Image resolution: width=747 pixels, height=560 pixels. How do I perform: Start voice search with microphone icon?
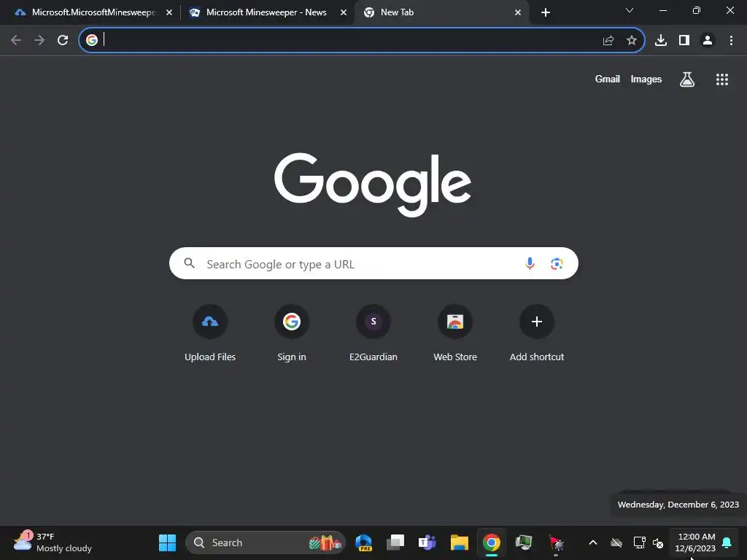[530, 263]
